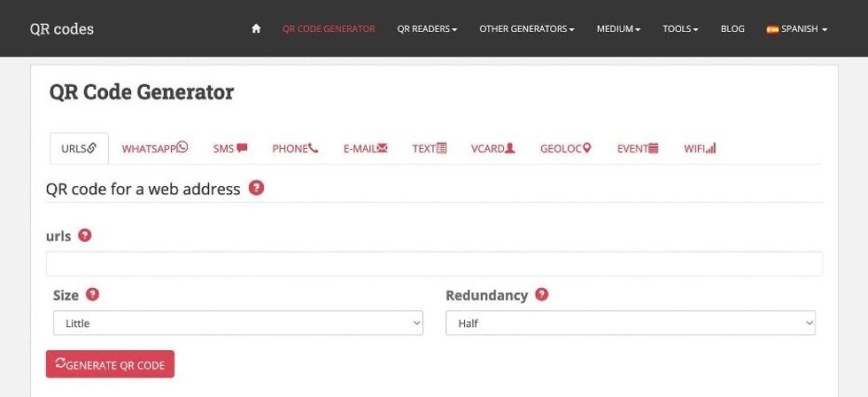Switch to the TEXT tab

pyautogui.click(x=429, y=148)
